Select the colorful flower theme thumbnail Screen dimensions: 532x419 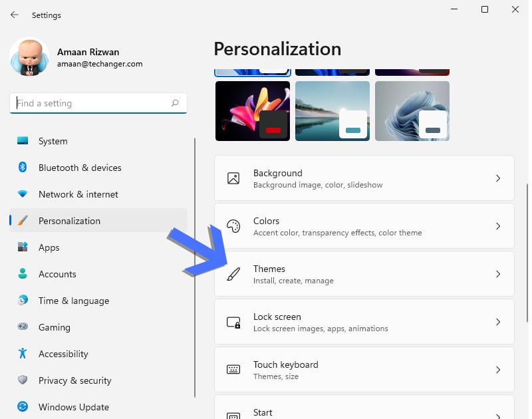coord(252,110)
